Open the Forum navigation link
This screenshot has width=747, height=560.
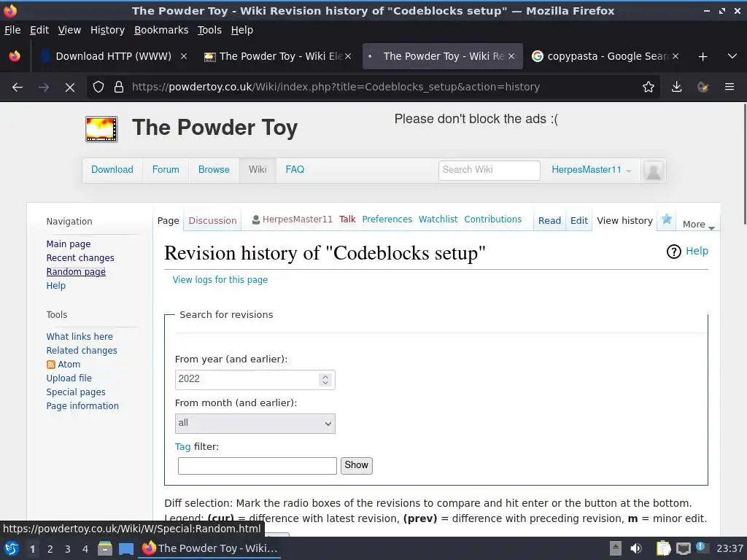pyautogui.click(x=166, y=169)
